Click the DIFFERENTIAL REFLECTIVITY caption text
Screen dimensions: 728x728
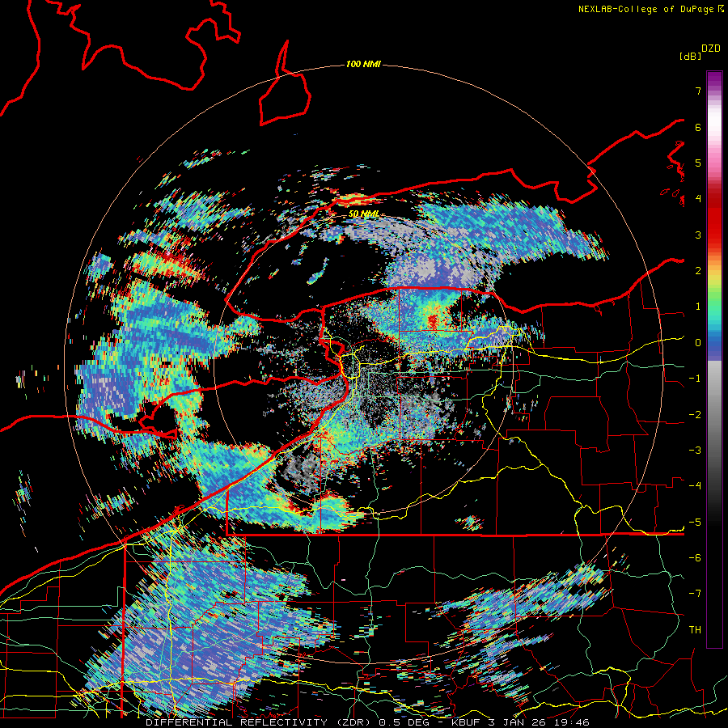tap(237, 722)
